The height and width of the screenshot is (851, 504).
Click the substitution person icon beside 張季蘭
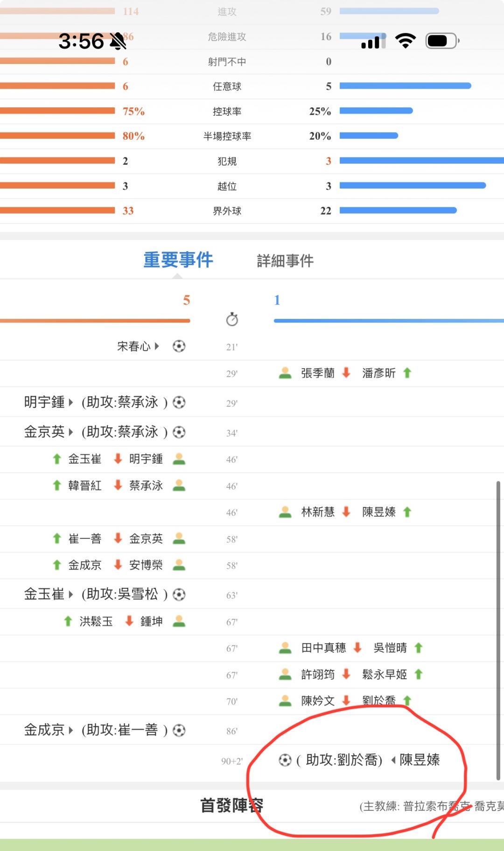tap(285, 373)
